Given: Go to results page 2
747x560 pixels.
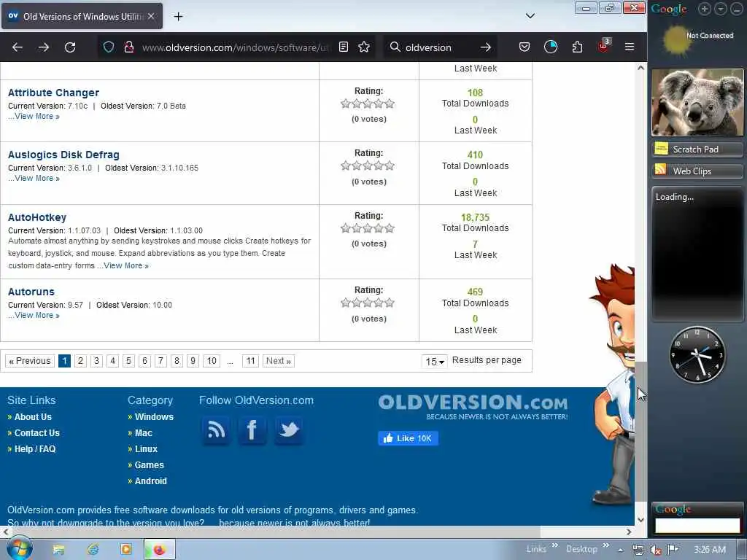Looking at the screenshot, I should 80,361.
